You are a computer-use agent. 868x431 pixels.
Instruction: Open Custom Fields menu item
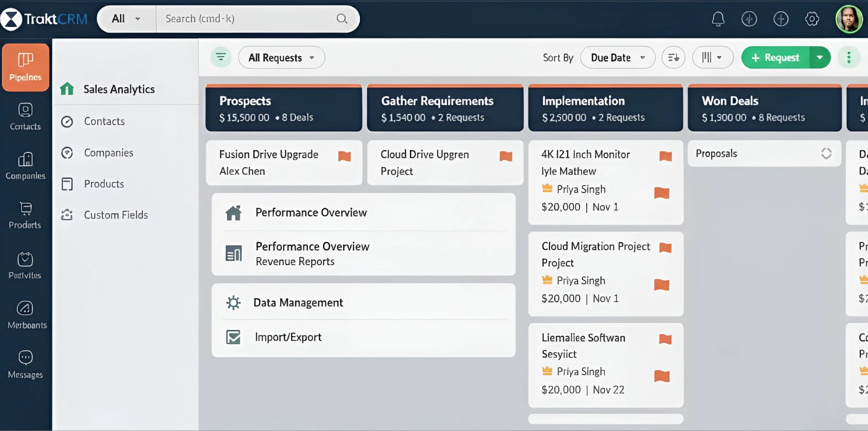pos(116,215)
